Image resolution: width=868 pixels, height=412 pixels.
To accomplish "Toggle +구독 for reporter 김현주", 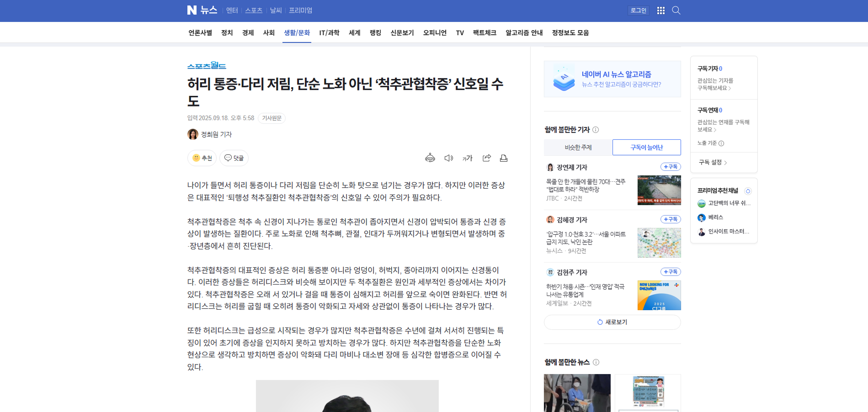I will [670, 272].
